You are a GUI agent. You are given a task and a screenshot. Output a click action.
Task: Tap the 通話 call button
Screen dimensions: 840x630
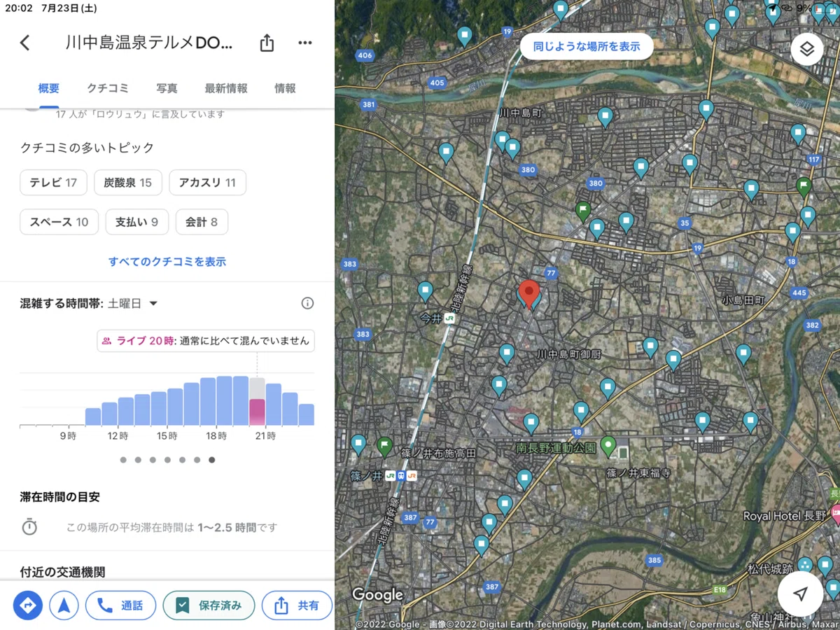120,605
